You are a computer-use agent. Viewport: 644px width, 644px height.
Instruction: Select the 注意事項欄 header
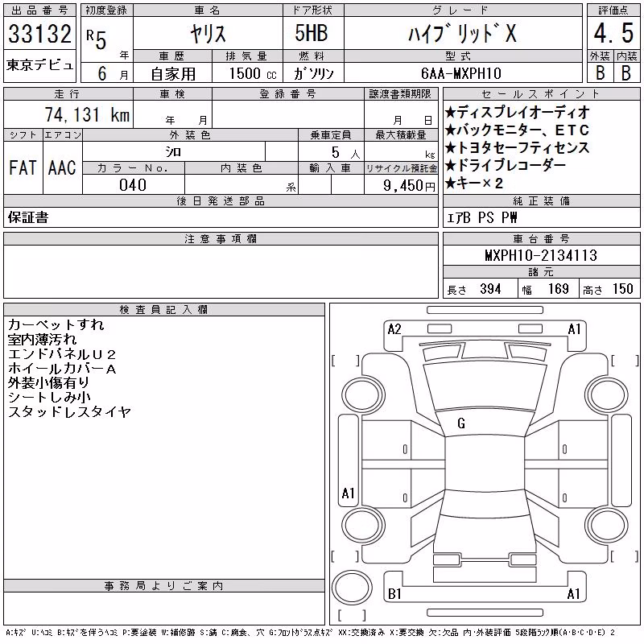tap(221, 238)
